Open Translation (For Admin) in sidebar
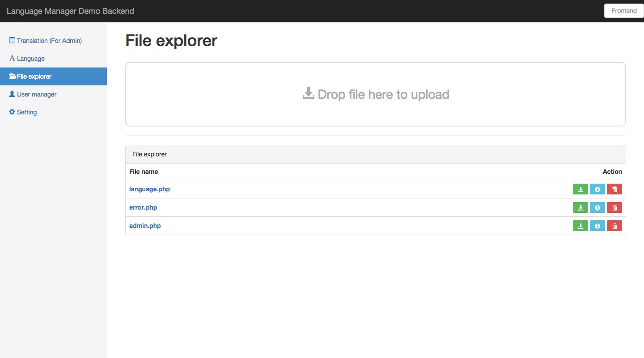The image size is (644, 358). [x=49, y=41]
